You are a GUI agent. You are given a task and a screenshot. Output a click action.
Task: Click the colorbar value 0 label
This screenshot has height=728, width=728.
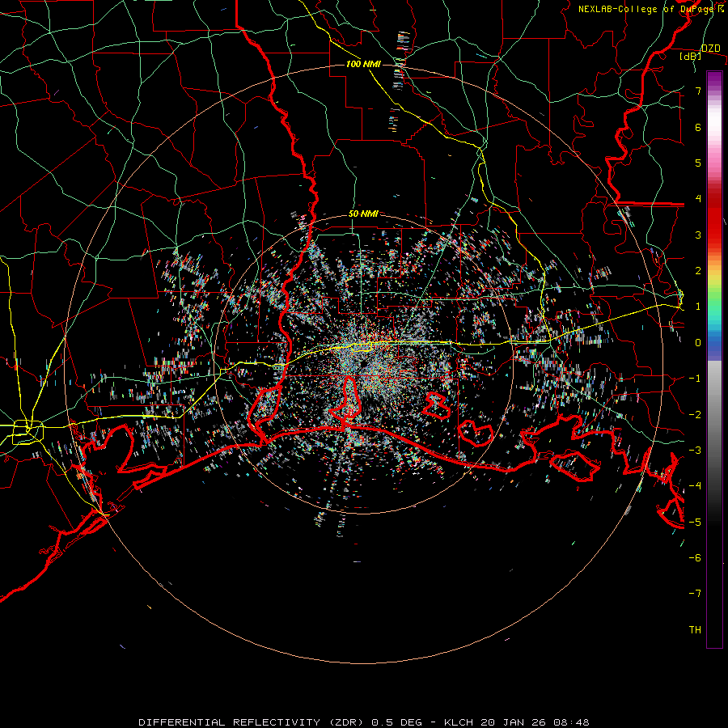[698, 343]
